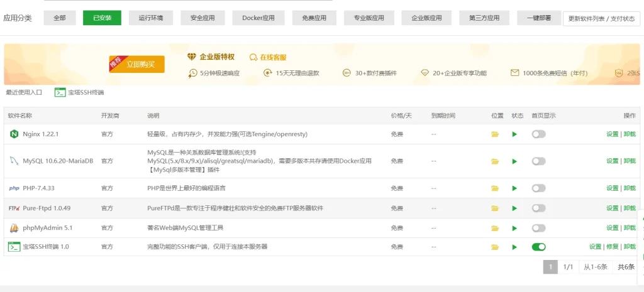Go to page 1 in pagination
Screen dimensions: 644x292
point(550,267)
